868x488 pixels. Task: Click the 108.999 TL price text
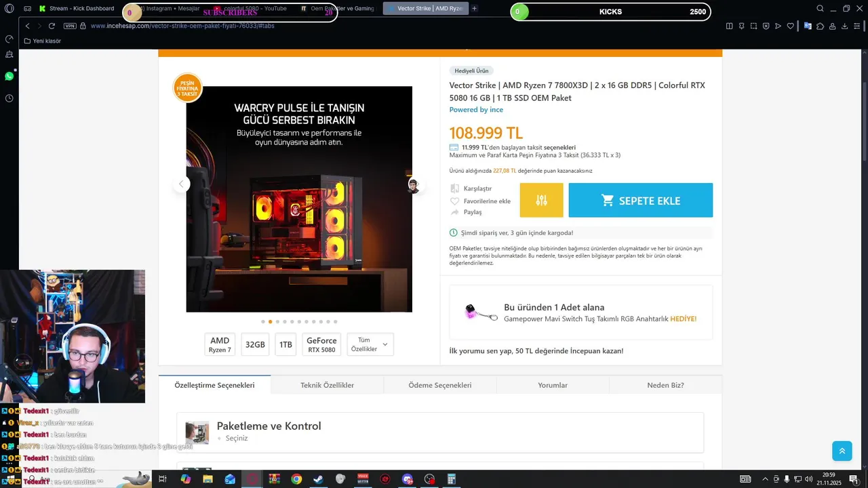pyautogui.click(x=486, y=133)
